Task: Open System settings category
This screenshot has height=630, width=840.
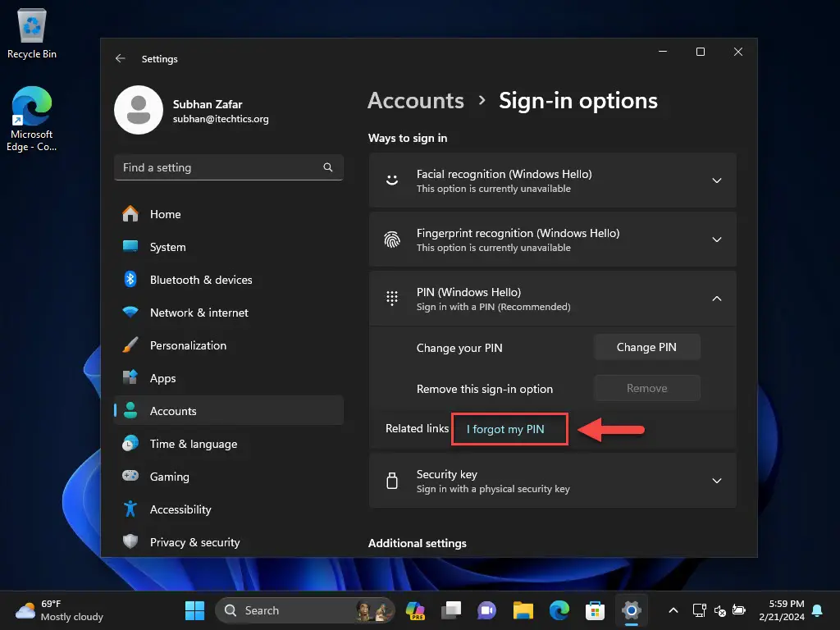Action: click(229, 246)
